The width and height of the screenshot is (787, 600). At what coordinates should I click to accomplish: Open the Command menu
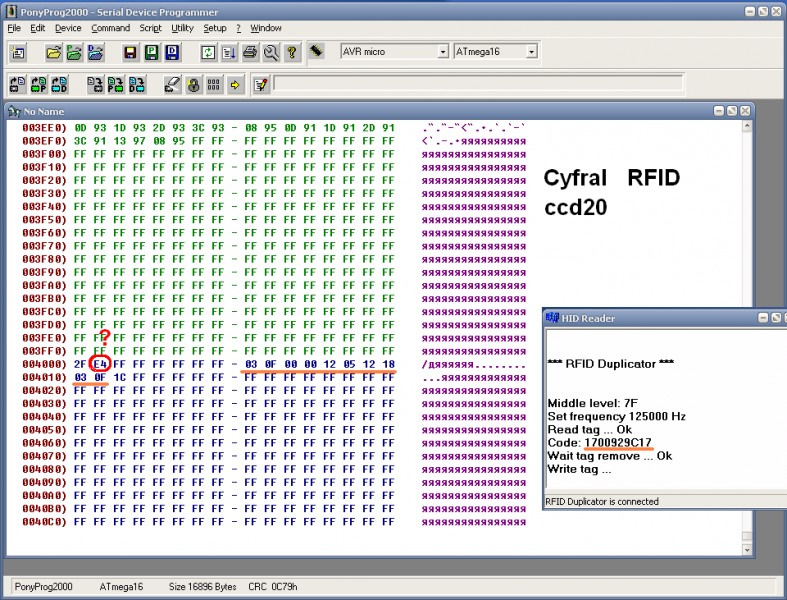[110, 28]
